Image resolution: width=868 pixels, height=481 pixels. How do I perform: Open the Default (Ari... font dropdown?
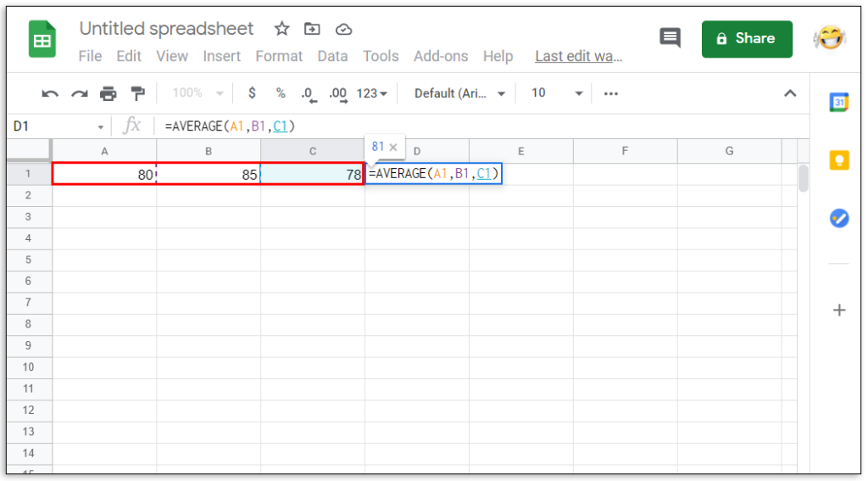pos(459,93)
